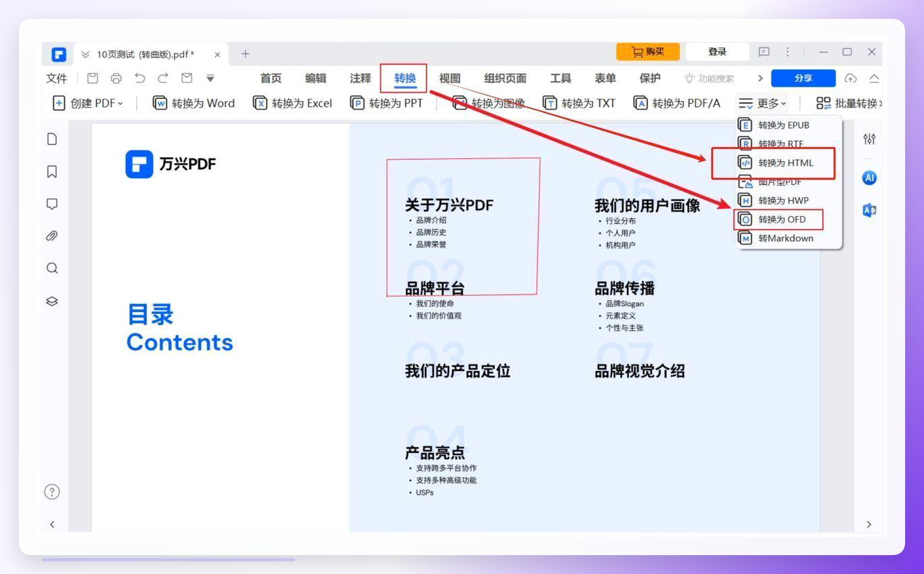This screenshot has width=924, height=574.
Task: Open the AI assistant icon
Action: 869,178
